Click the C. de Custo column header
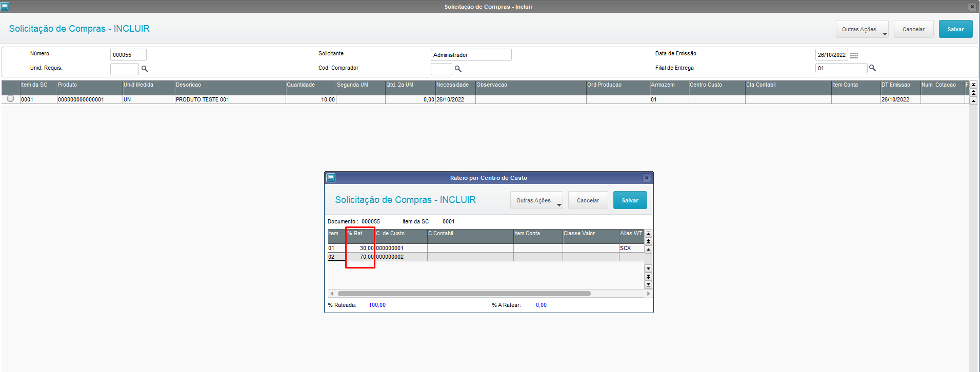The height and width of the screenshot is (372, 980). coord(401,236)
